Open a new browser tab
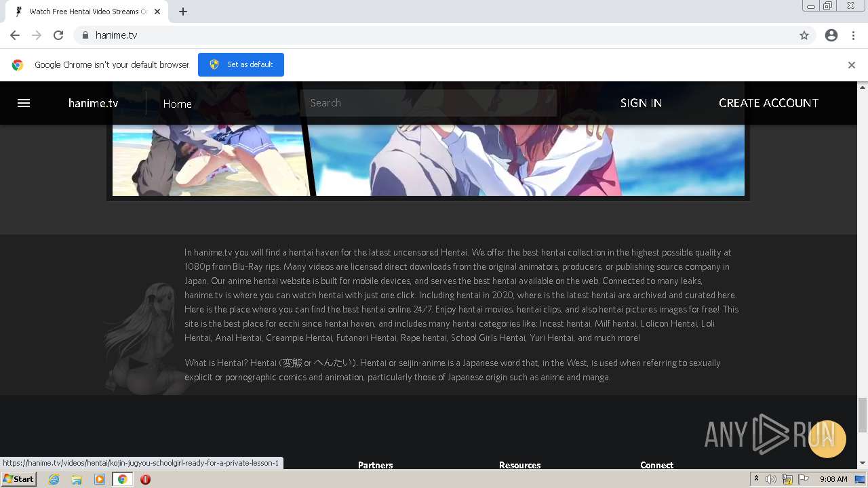This screenshot has width=868, height=488. pos(183,12)
